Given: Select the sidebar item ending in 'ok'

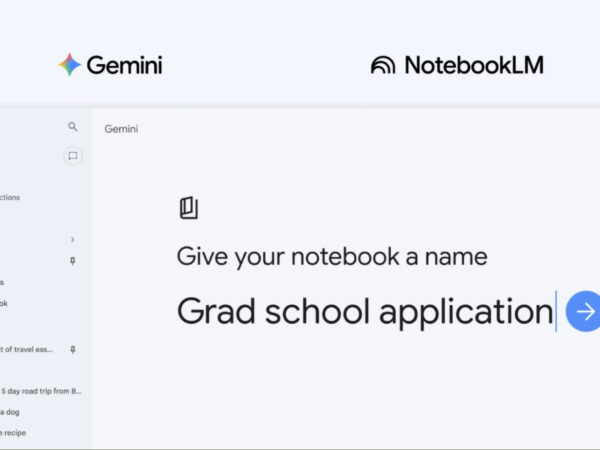Looking at the screenshot, I should (x=4, y=303).
